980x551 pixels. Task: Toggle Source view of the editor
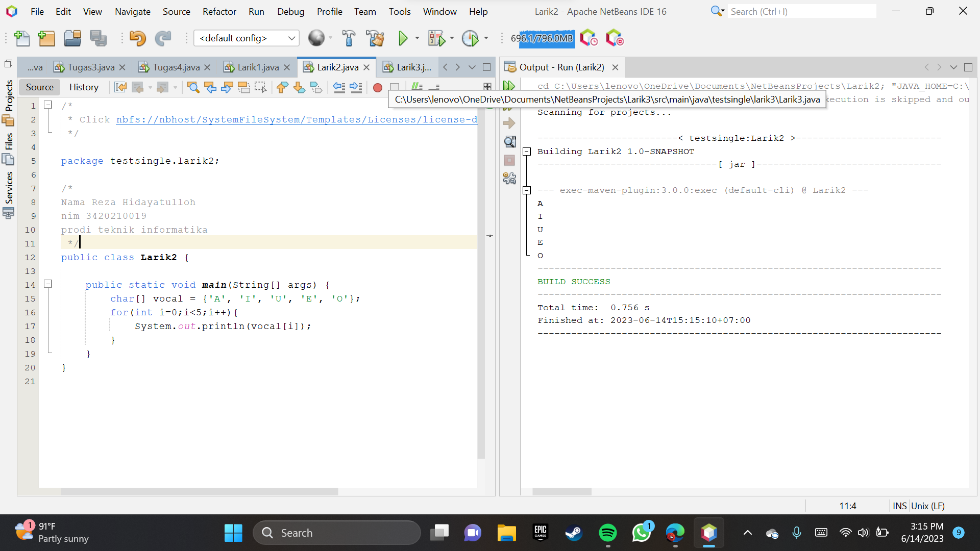[39, 87]
